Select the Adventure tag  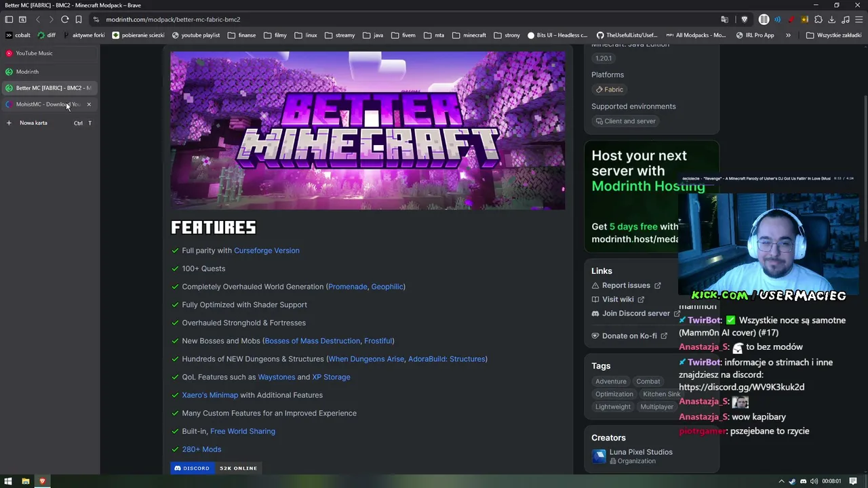(611, 382)
